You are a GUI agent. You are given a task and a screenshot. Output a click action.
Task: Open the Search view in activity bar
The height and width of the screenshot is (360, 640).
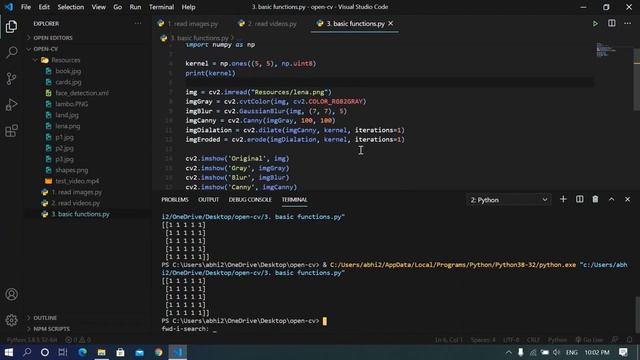coord(11,52)
